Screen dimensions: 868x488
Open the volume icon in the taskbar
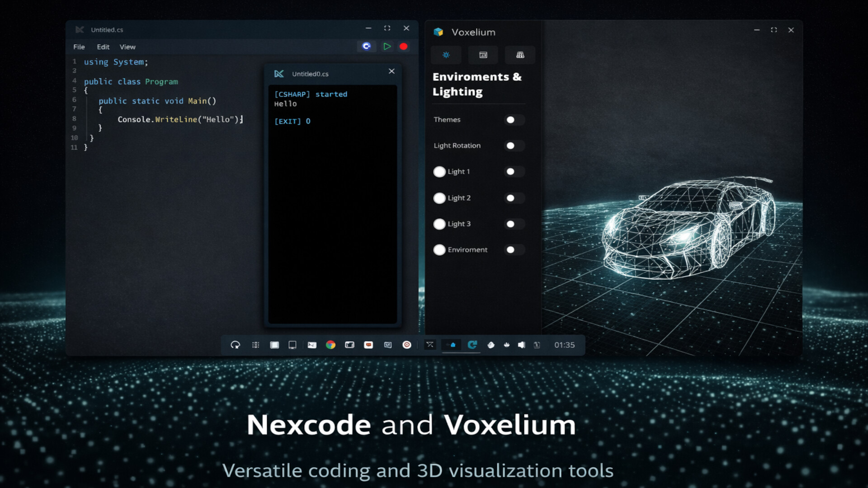(x=523, y=345)
